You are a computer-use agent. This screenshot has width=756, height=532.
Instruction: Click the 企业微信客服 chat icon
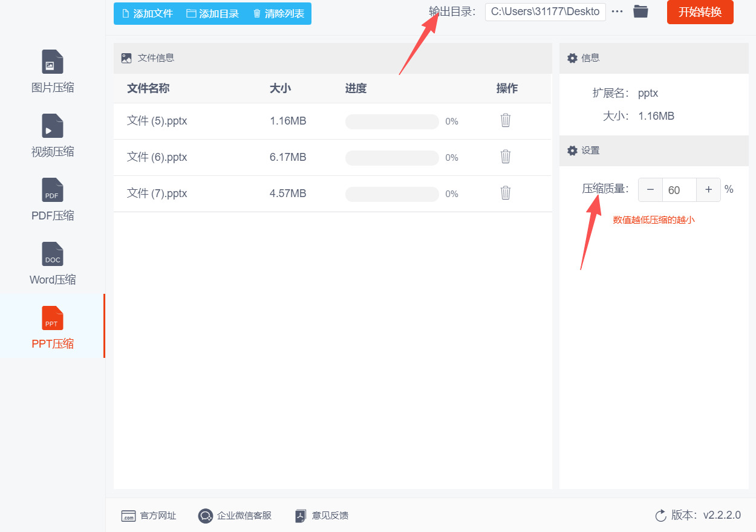coord(206,516)
